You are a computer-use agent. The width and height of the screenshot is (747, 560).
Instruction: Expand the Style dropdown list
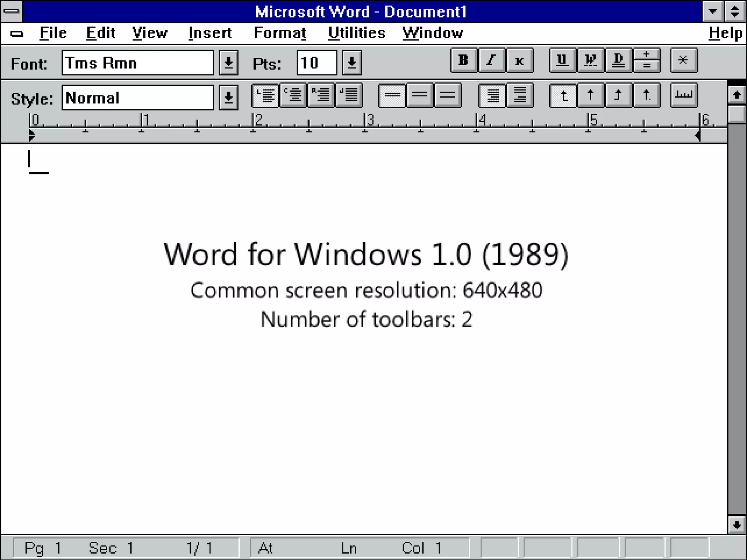229,98
